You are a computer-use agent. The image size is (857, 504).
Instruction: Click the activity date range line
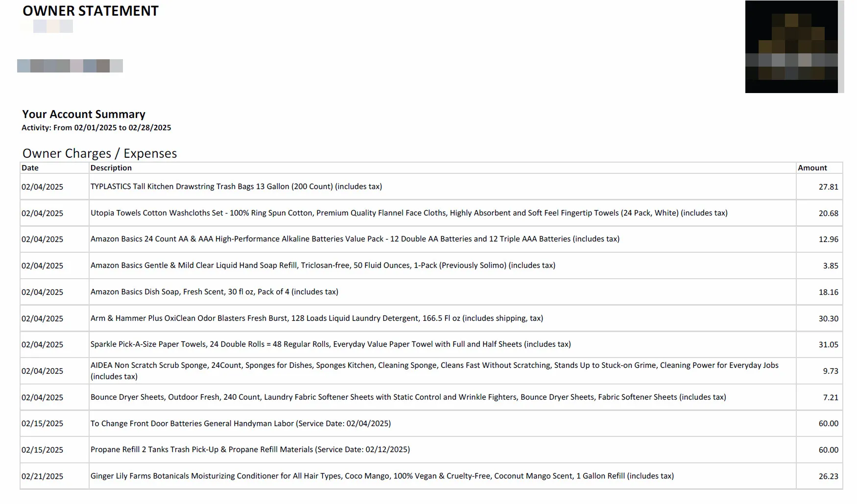(x=96, y=128)
